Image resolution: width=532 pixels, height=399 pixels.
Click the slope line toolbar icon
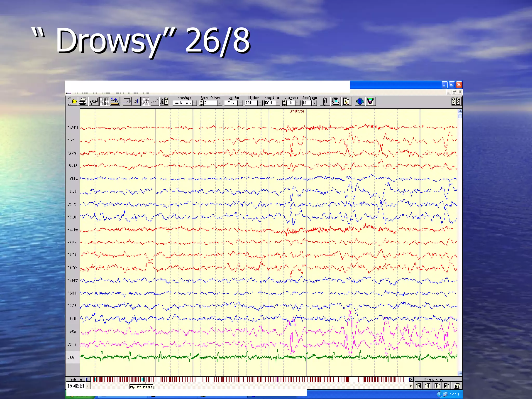click(127, 101)
